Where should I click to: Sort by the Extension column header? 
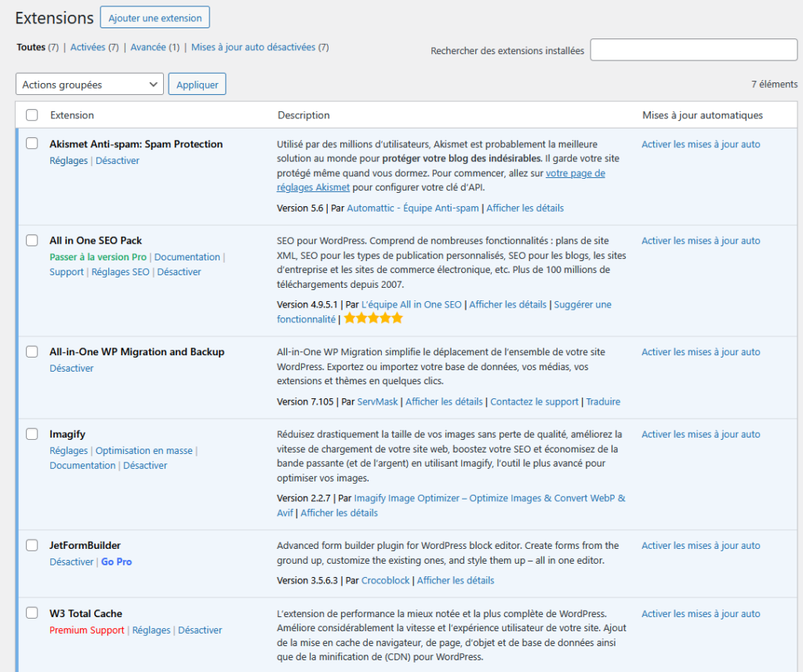71,115
